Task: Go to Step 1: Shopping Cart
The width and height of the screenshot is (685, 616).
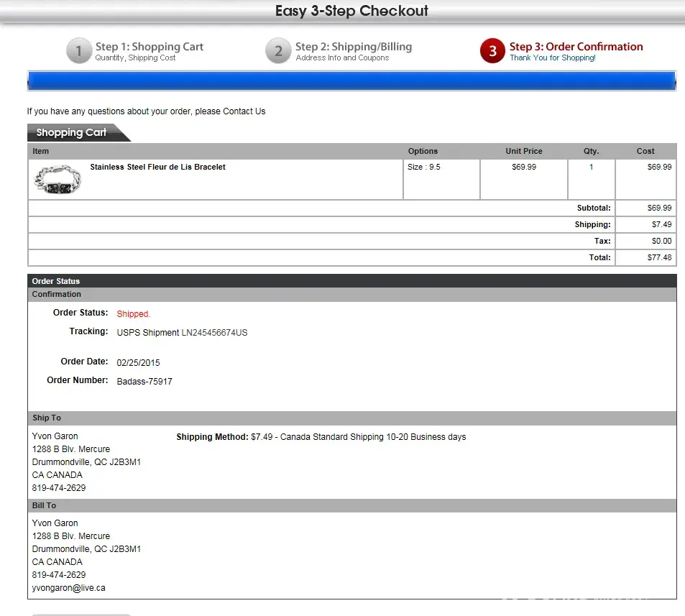Action: tap(149, 47)
